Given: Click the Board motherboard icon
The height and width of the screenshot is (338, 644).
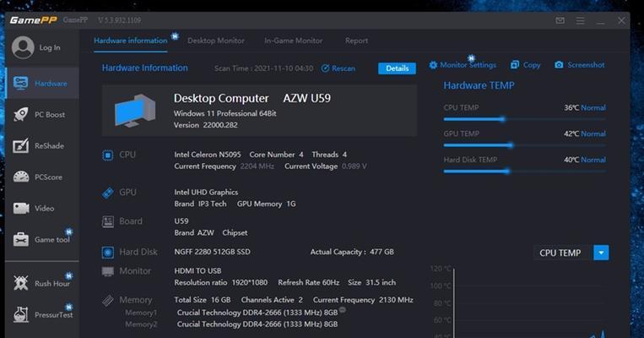Looking at the screenshot, I should pos(107,221).
